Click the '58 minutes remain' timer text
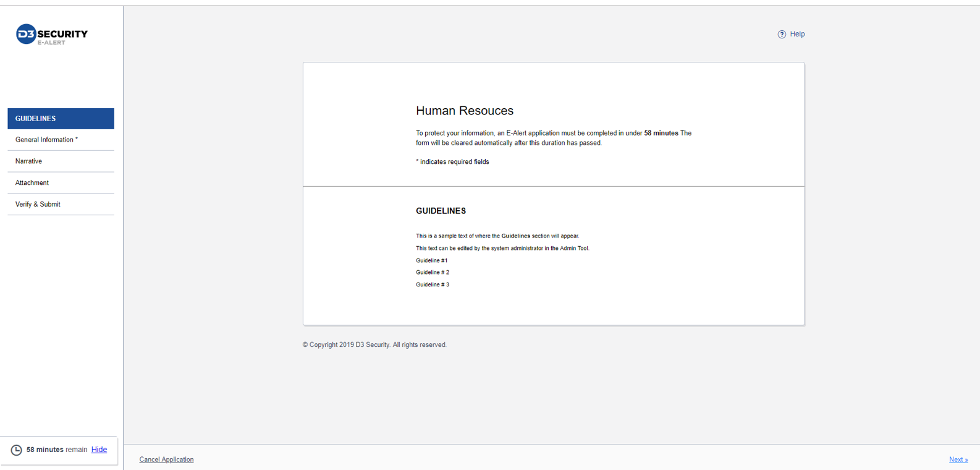This screenshot has width=980, height=470. [57, 450]
